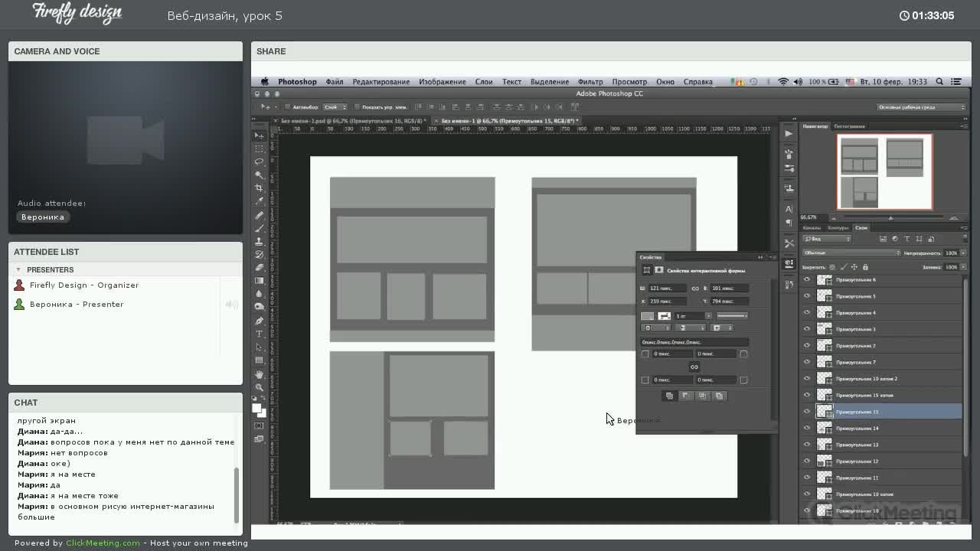Click the shape width field in Properties
Image resolution: width=980 pixels, height=551 pixels.
click(668, 289)
